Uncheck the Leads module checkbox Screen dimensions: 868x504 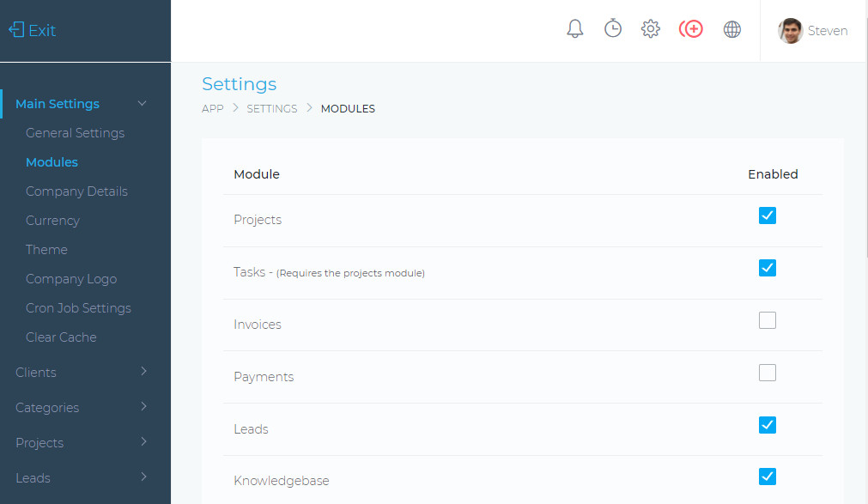768,425
